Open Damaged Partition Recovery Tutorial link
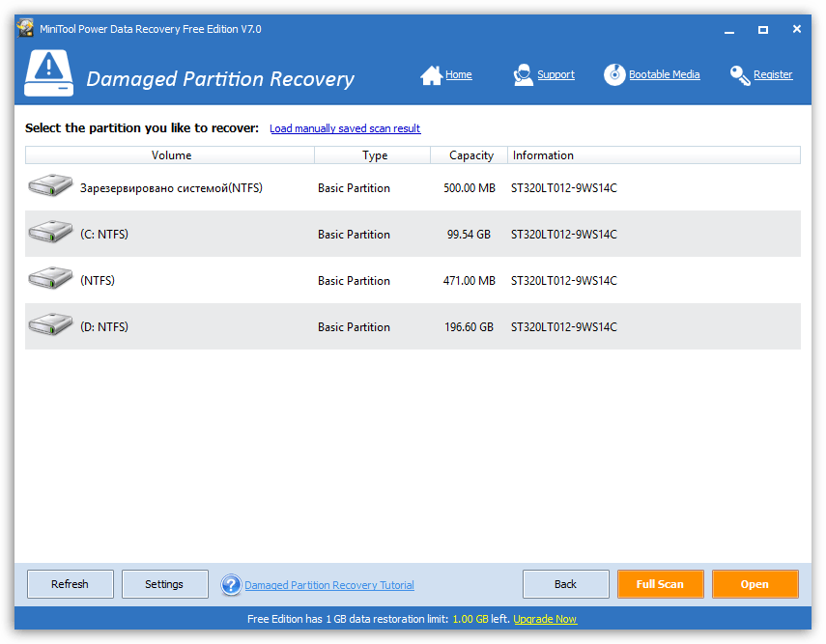Image resolution: width=826 pixels, height=644 pixels. pos(328,585)
